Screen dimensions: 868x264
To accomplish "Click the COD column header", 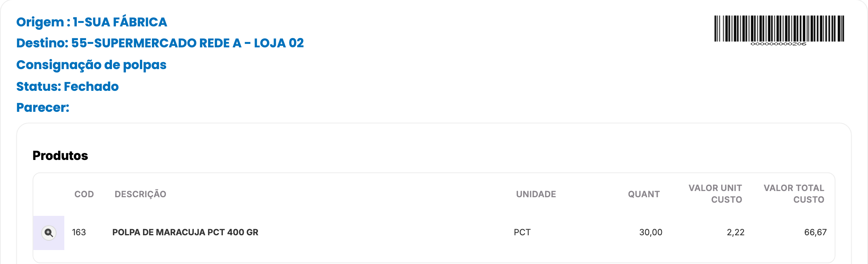I will [x=84, y=194].
